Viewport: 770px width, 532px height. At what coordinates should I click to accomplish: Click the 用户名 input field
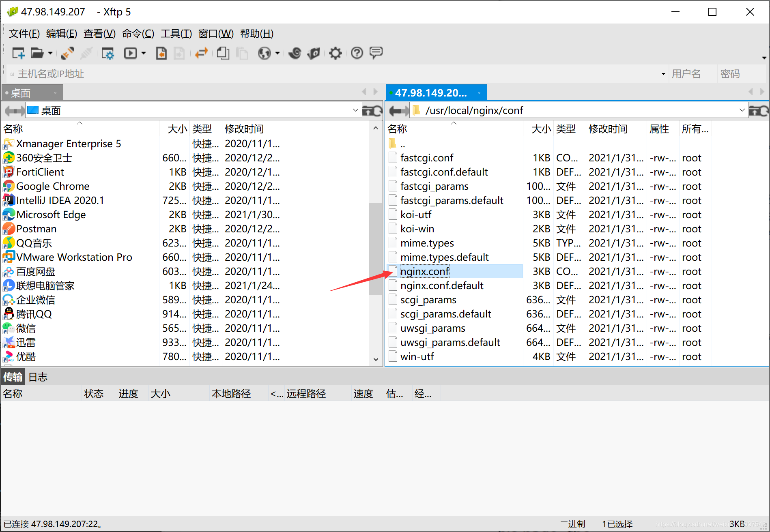coord(693,74)
